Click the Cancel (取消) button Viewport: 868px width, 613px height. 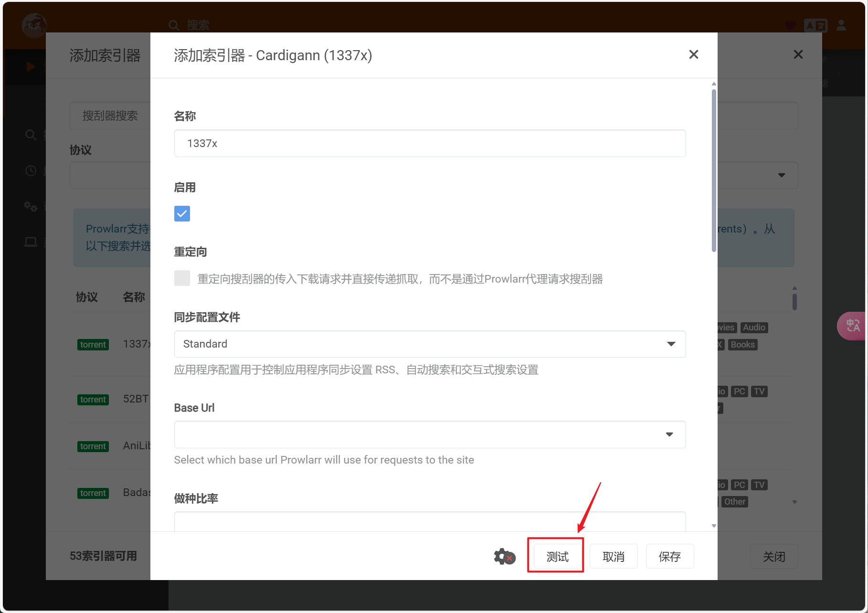614,556
